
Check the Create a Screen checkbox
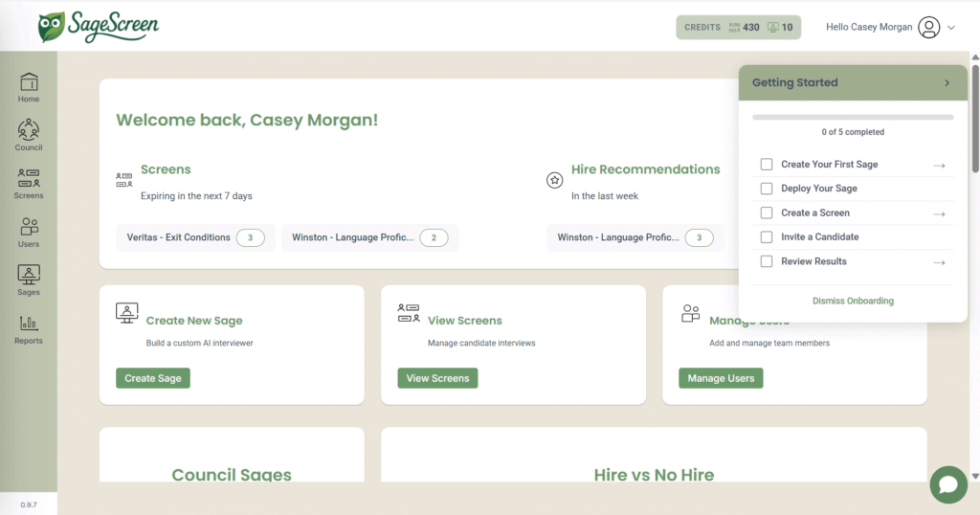[767, 213]
